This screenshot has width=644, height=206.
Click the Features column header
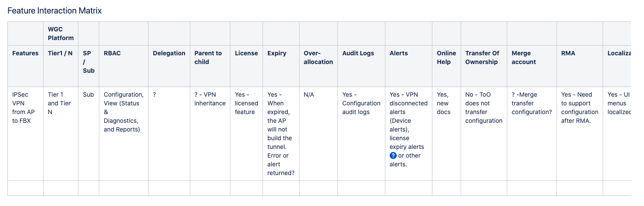tap(25, 53)
